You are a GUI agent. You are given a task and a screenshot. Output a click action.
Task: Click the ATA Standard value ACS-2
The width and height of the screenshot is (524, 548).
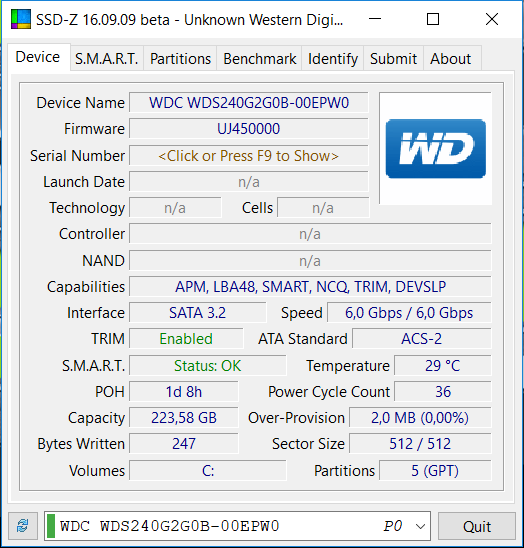point(422,339)
